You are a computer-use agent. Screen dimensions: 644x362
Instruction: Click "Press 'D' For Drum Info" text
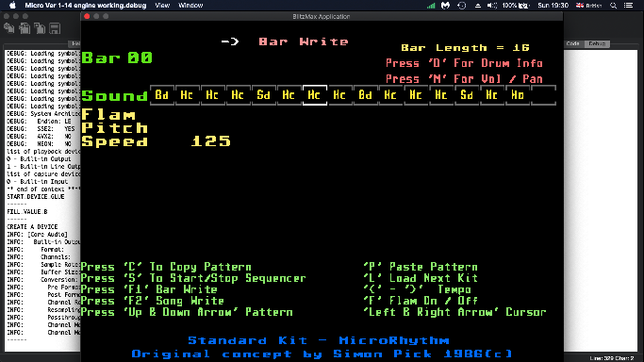tap(464, 63)
